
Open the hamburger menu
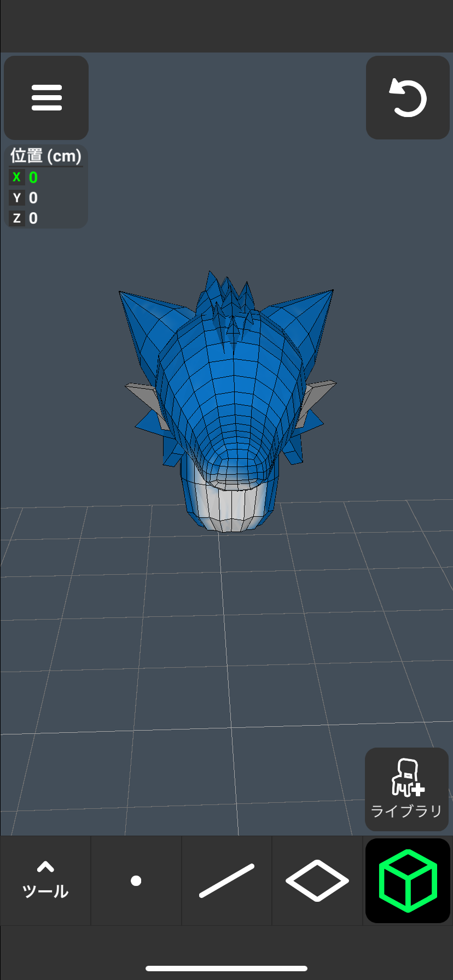pos(46,98)
